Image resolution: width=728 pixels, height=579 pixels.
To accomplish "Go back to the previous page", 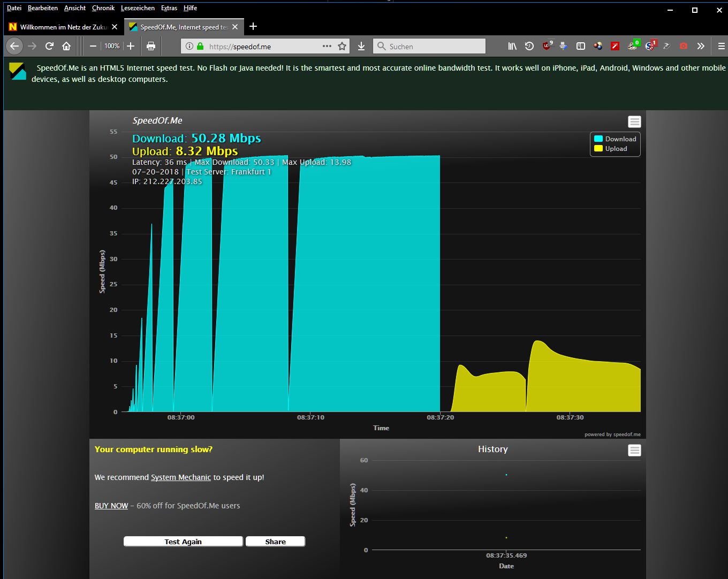I will (14, 46).
